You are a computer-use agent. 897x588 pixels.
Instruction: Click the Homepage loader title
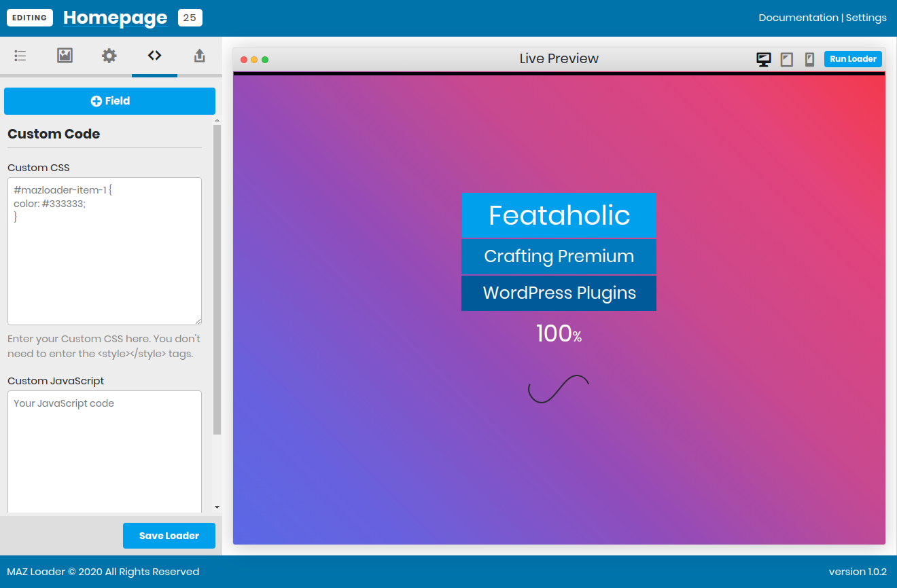tap(115, 18)
